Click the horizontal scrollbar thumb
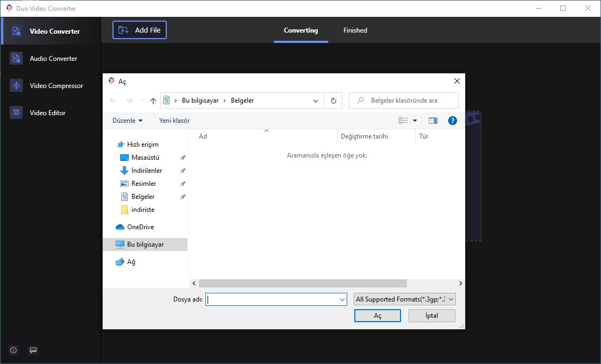Image resolution: width=601 pixels, height=364 pixels. 303,283
